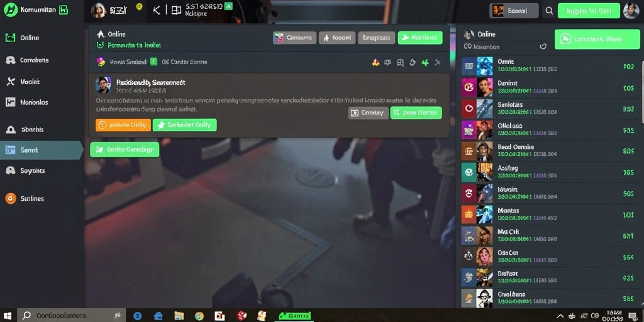Viewport: 644px width, 322px height.
Task: Open the profile avatar at top right corner
Action: (631, 11)
